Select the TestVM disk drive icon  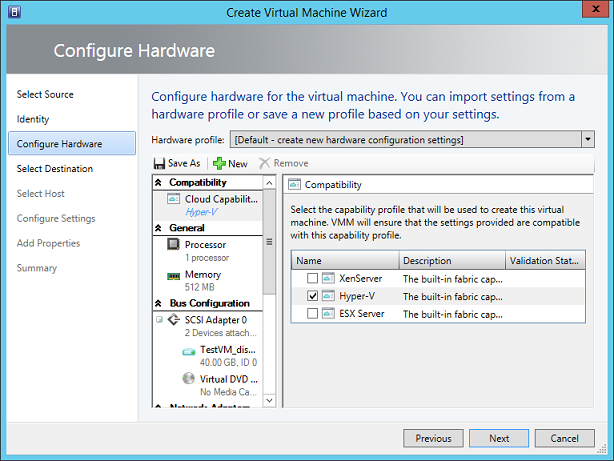187,350
